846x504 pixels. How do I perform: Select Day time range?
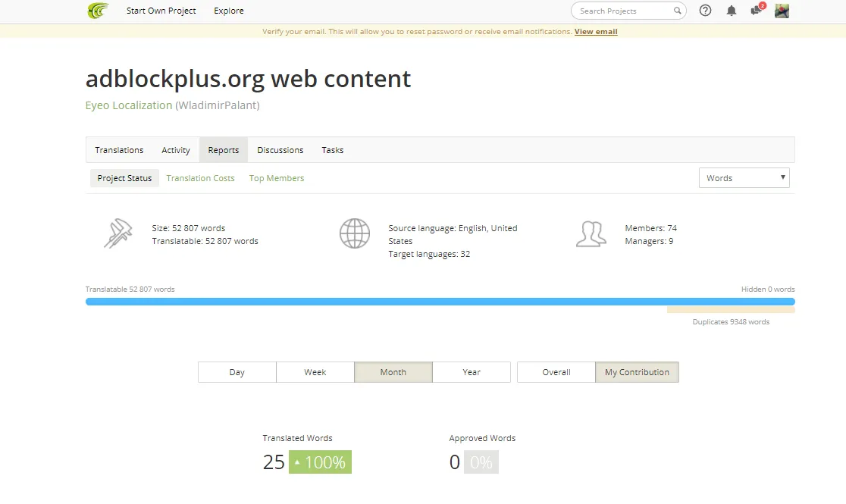tap(237, 372)
